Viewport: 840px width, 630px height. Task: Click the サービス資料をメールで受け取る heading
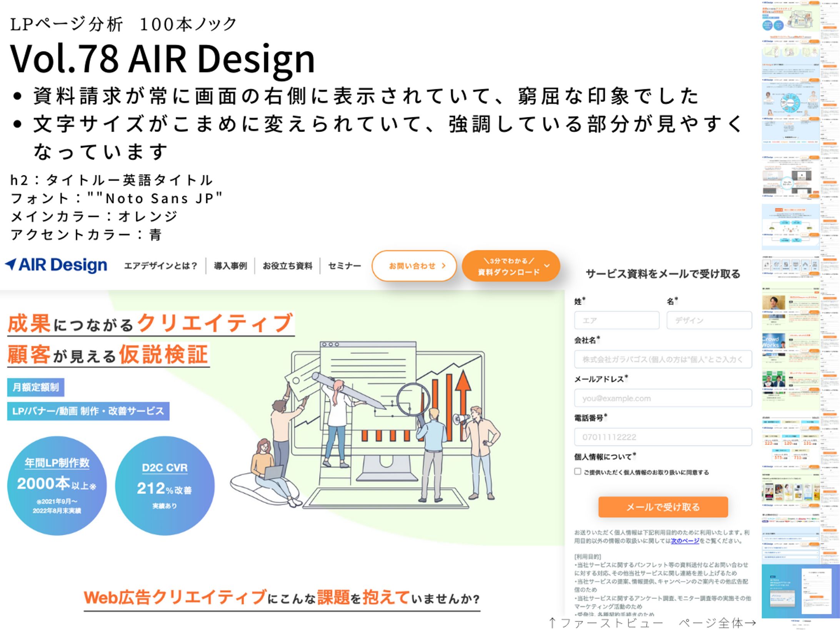pos(663,274)
